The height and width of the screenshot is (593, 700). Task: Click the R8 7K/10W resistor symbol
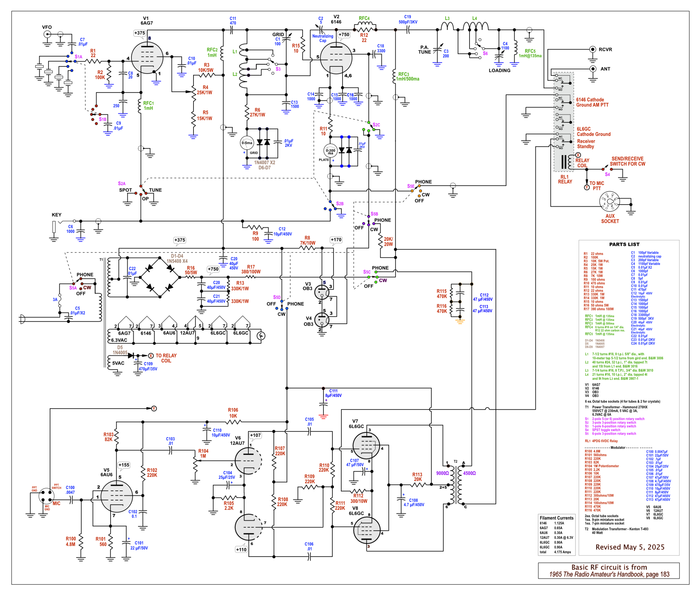point(307,248)
